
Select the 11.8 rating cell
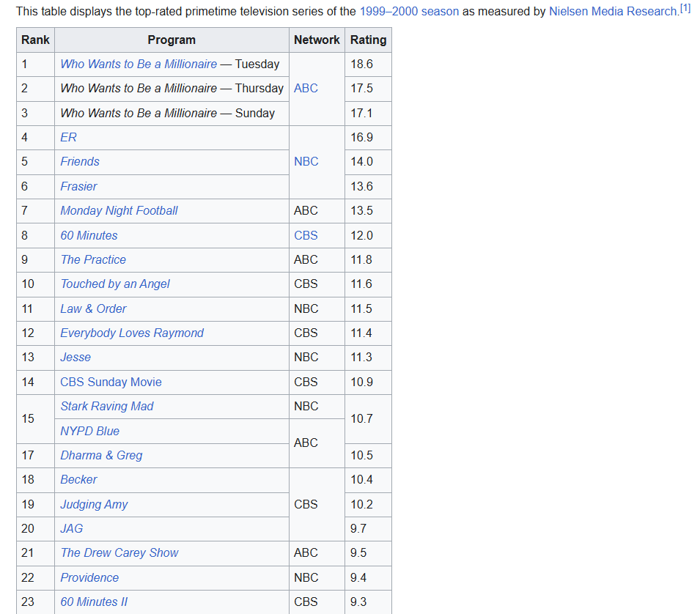(x=368, y=259)
